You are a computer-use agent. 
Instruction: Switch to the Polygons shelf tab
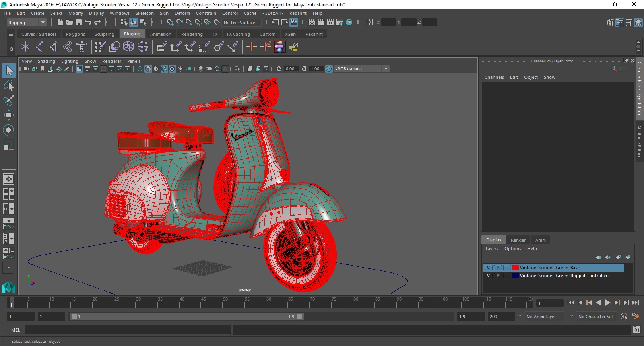click(75, 34)
